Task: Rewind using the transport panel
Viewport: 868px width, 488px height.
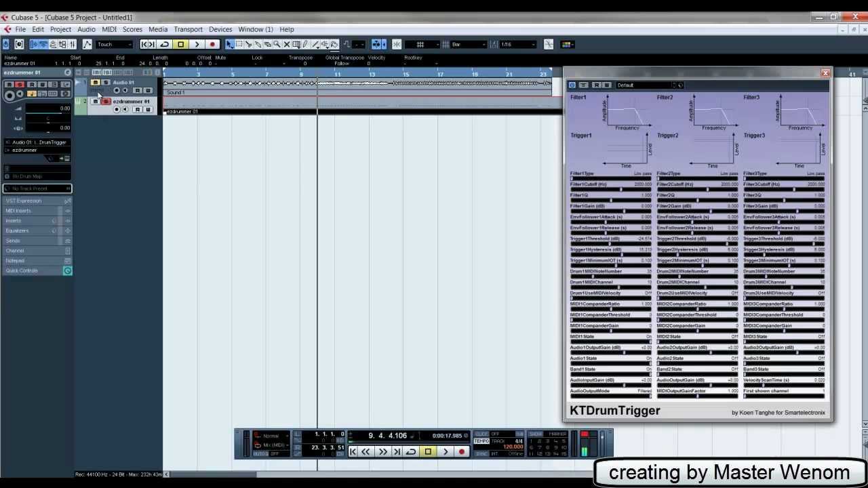Action: [366, 451]
